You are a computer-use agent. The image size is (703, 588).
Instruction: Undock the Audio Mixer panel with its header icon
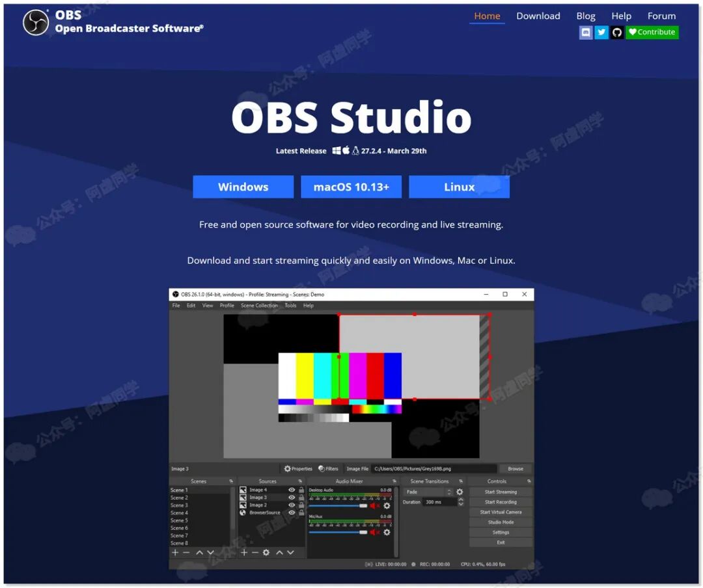pyautogui.click(x=394, y=481)
